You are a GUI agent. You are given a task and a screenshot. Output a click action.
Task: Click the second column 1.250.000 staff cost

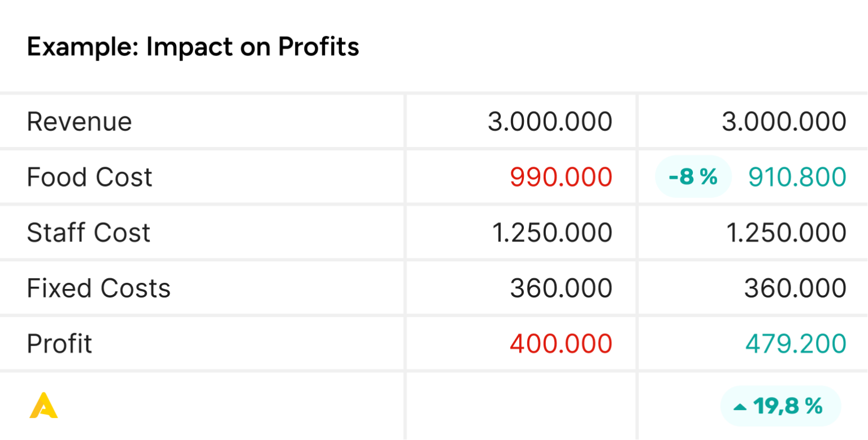[x=785, y=232]
